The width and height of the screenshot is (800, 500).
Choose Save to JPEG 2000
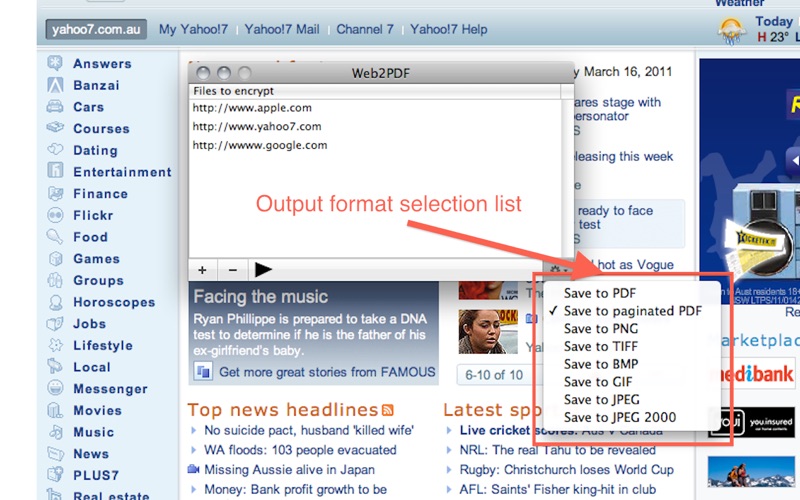point(620,417)
